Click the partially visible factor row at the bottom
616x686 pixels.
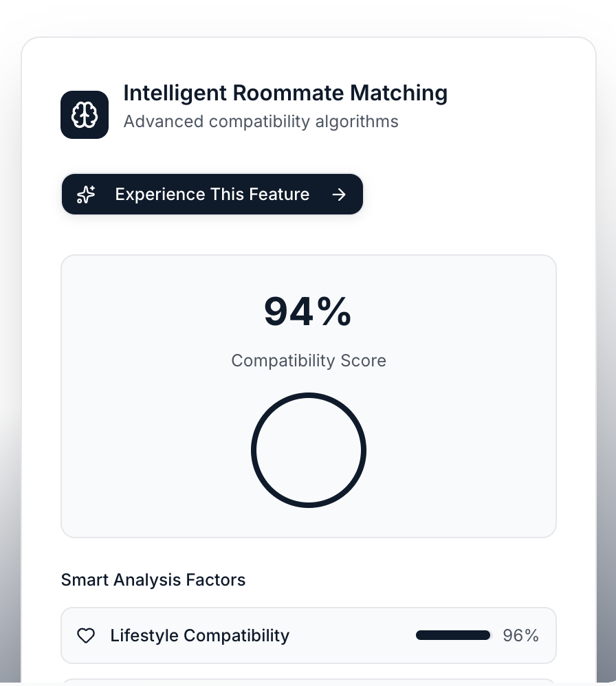[308, 681]
